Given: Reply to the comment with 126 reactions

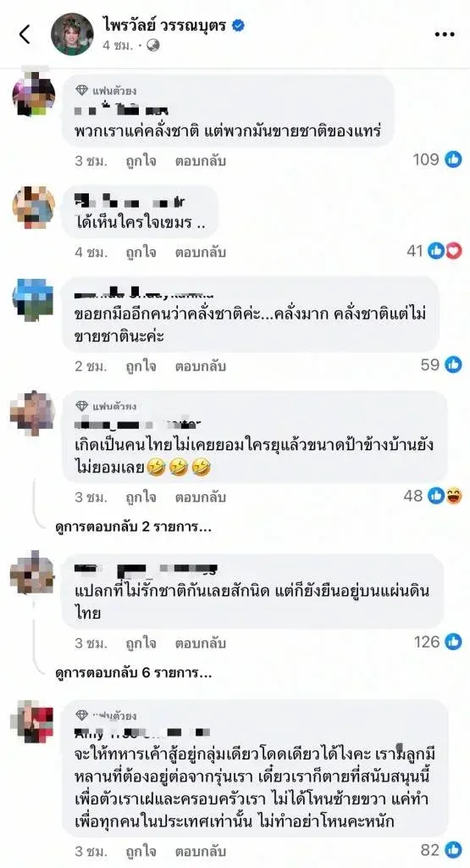Looking at the screenshot, I should point(201,643).
